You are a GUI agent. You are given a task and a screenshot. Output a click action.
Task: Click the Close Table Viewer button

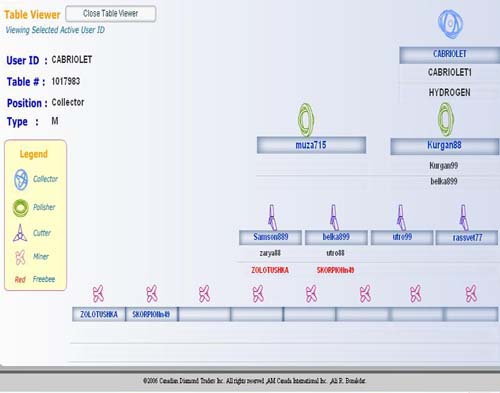coord(111,14)
